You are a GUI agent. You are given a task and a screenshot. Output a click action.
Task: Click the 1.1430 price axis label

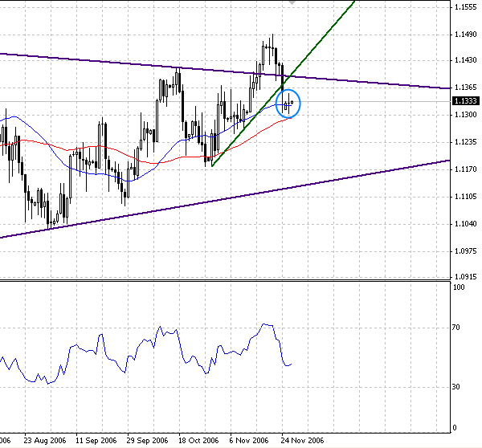(x=465, y=60)
